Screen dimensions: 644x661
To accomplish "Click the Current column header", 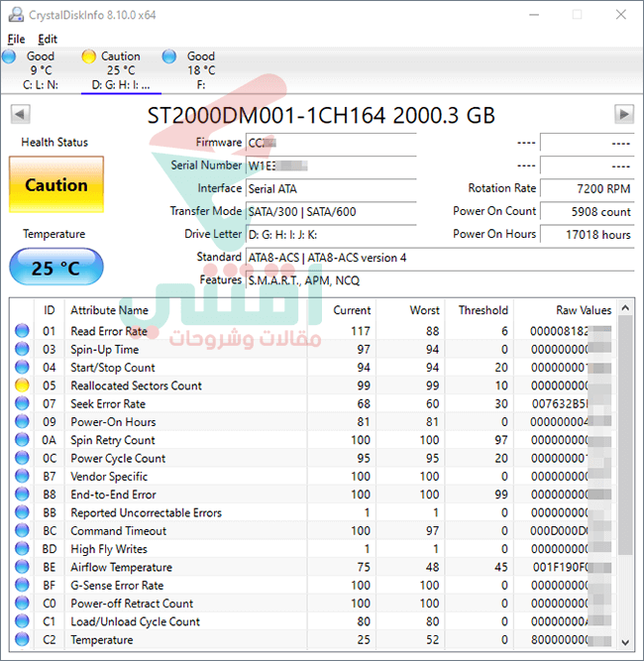I will [342, 310].
